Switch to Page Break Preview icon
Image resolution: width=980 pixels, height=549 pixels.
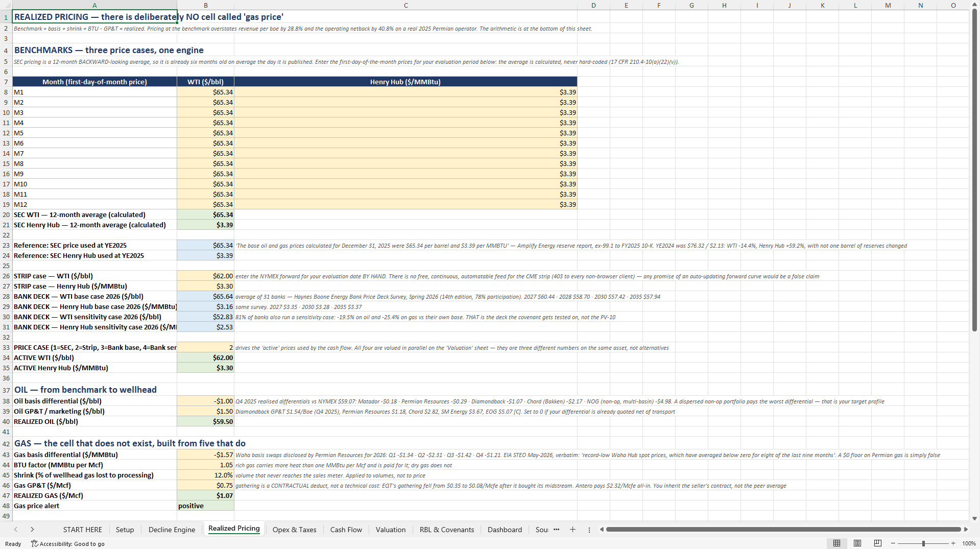(x=878, y=543)
